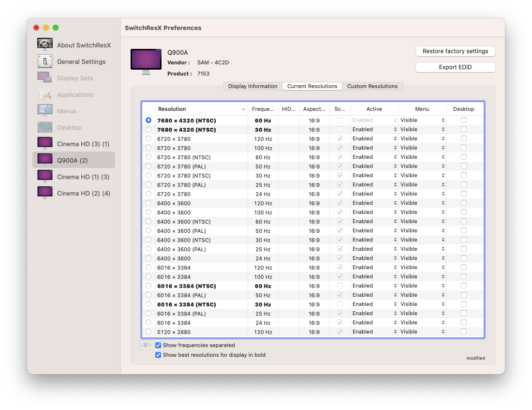Click Cinema HD (3) (1) monitor icon
Image resolution: width=532 pixels, height=410 pixels.
point(45,143)
